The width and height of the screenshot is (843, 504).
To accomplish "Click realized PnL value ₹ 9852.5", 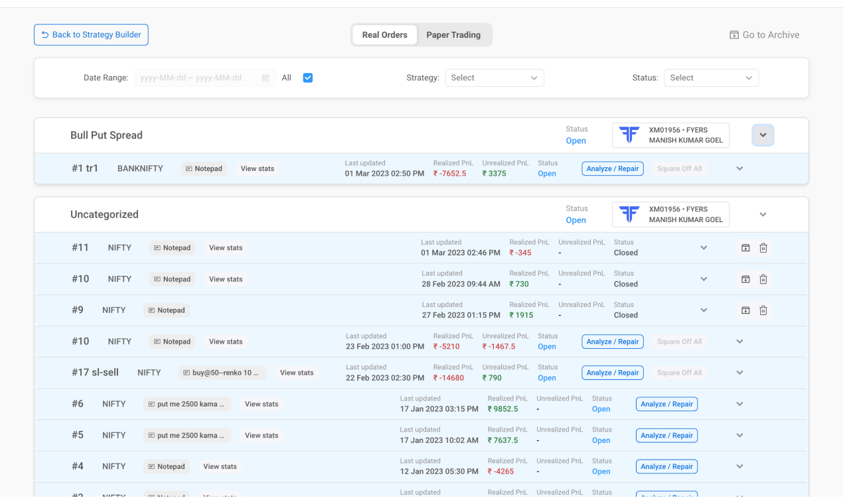I will 503,409.
